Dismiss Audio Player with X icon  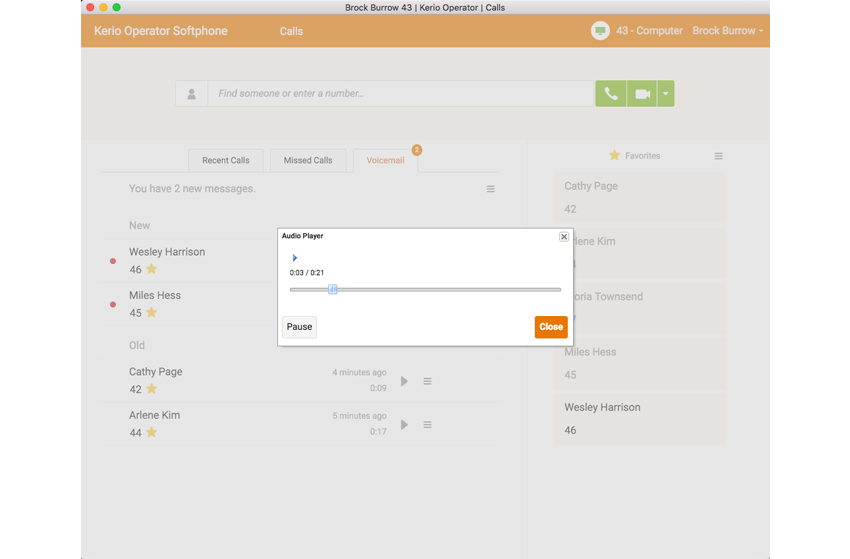click(x=564, y=237)
